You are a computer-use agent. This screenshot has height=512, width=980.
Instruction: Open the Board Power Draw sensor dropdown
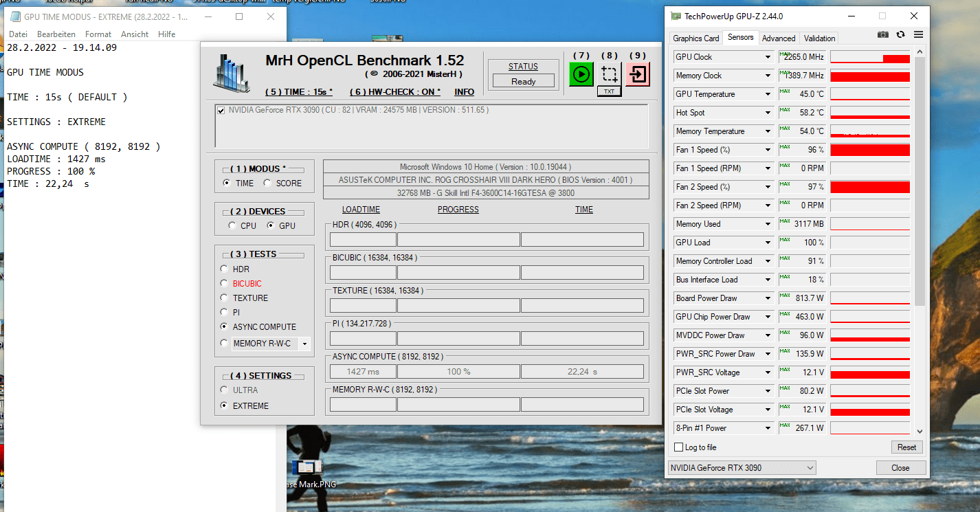(x=768, y=298)
